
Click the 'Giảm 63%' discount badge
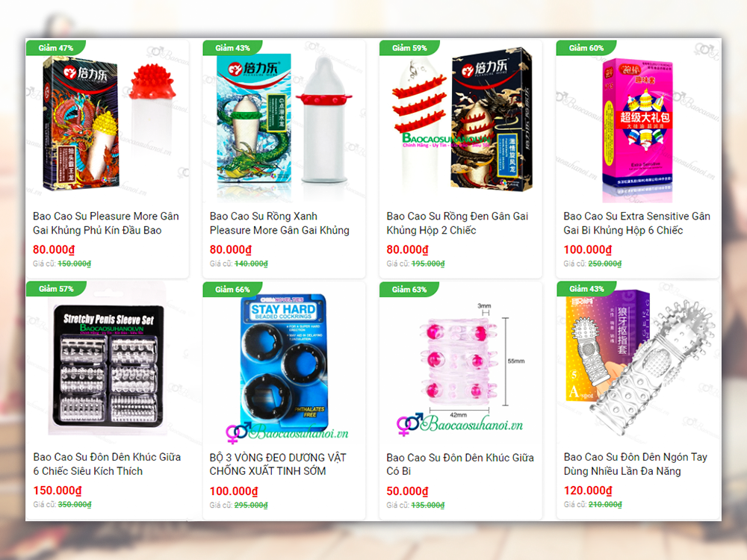click(409, 289)
